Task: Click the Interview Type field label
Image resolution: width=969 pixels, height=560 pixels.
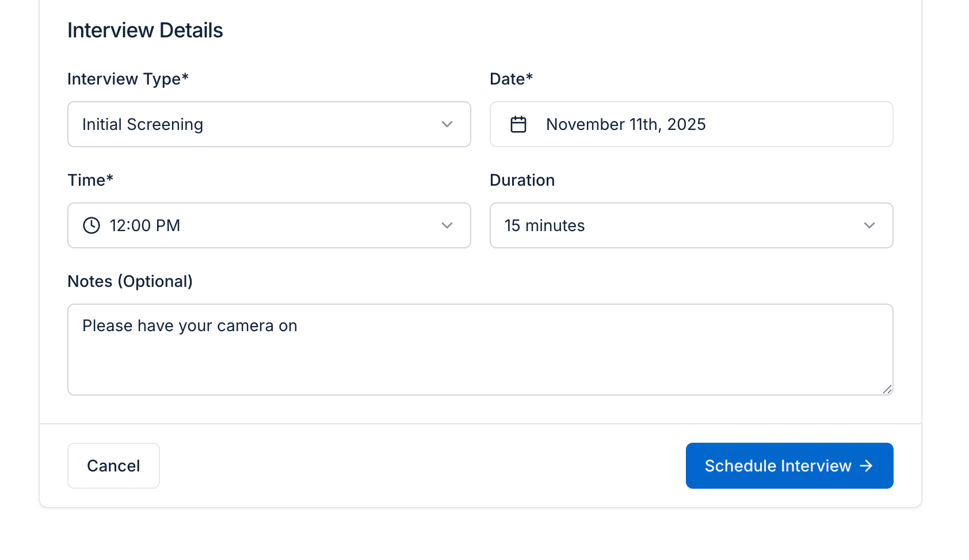Action: tap(128, 79)
